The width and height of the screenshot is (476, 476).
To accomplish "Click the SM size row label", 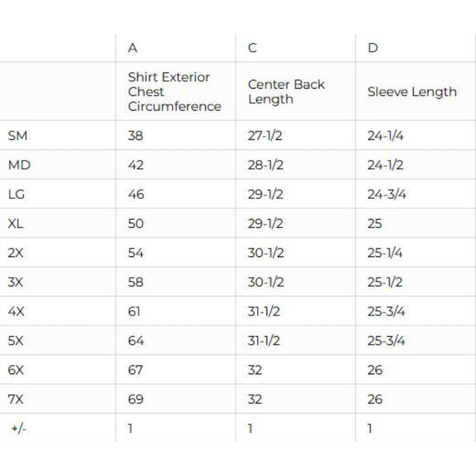I will 18,135.
